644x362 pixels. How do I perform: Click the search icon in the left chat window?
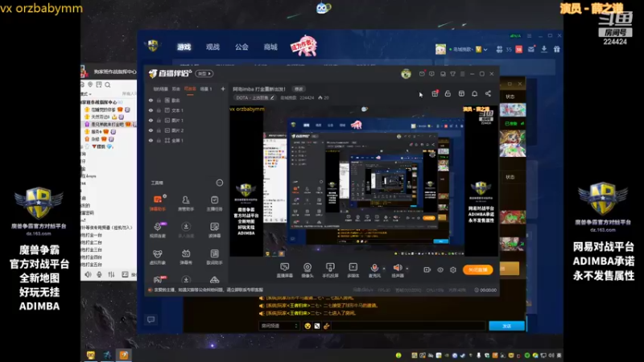[108, 84]
